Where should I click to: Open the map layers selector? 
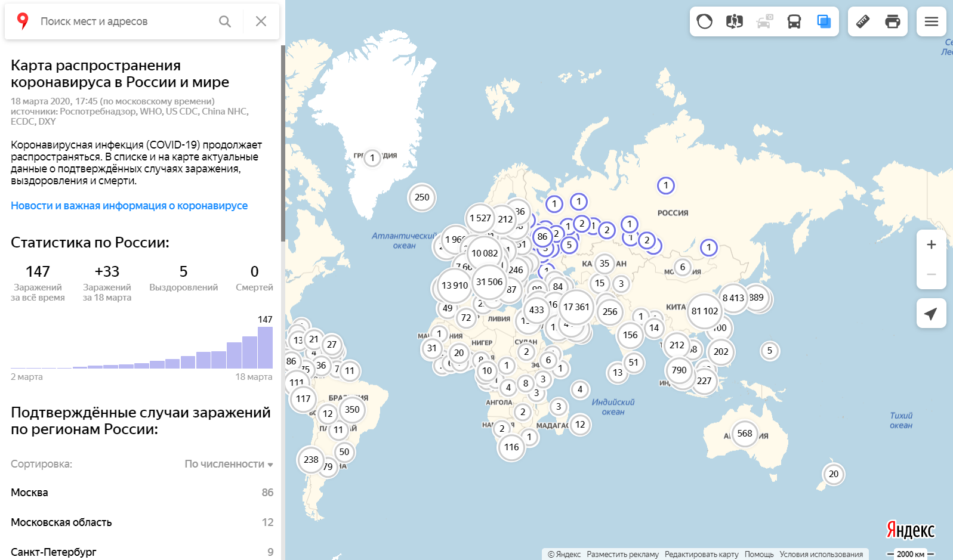pos(824,21)
